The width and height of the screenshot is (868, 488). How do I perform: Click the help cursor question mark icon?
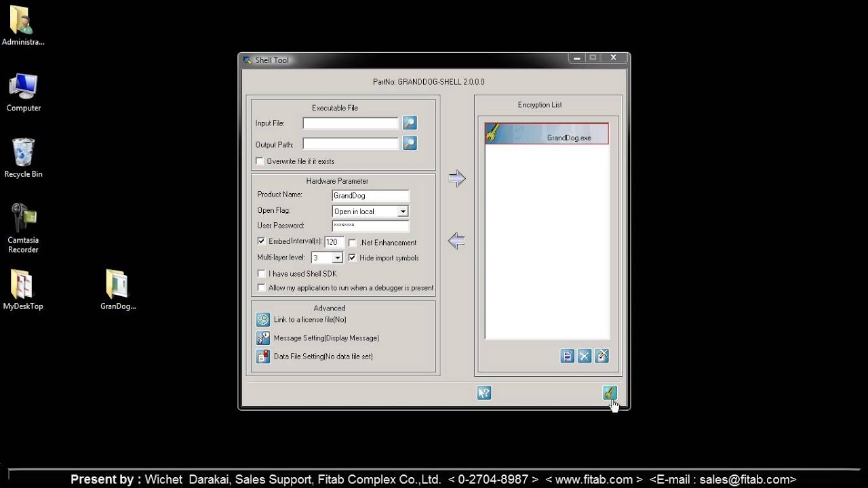pyautogui.click(x=484, y=392)
